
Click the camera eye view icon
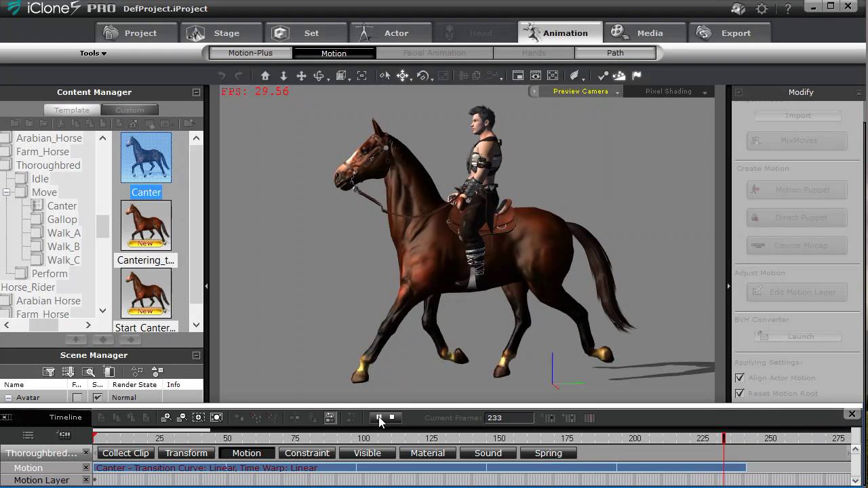pos(536,76)
